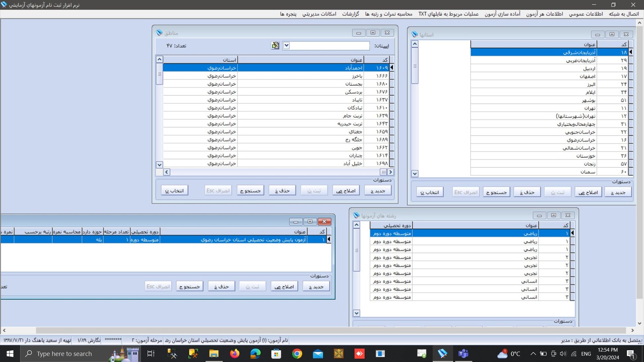
Task: Show hidden tray icons chevron
Action: pos(533,354)
